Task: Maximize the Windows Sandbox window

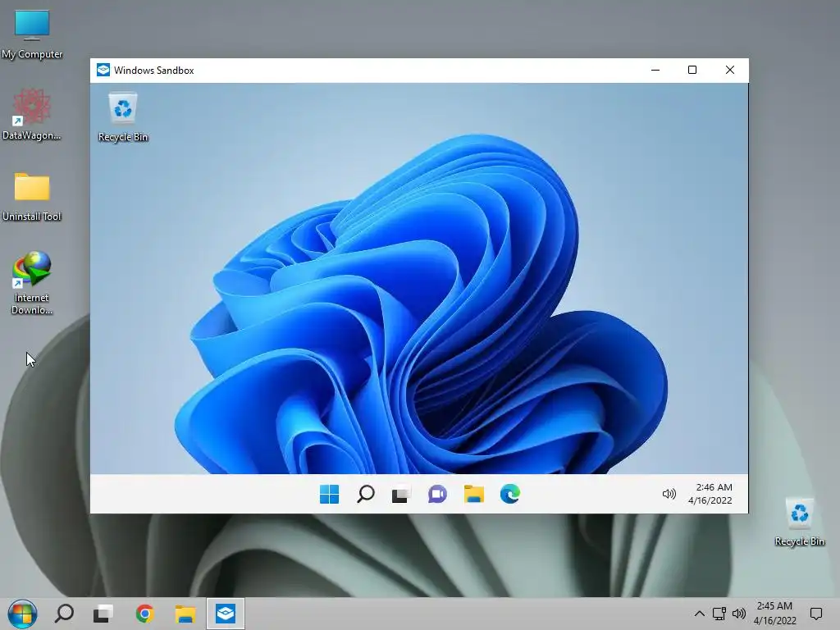Action: (692, 71)
